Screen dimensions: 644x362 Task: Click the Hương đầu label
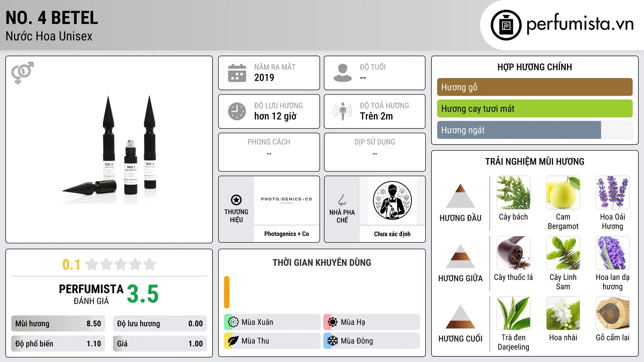click(460, 218)
